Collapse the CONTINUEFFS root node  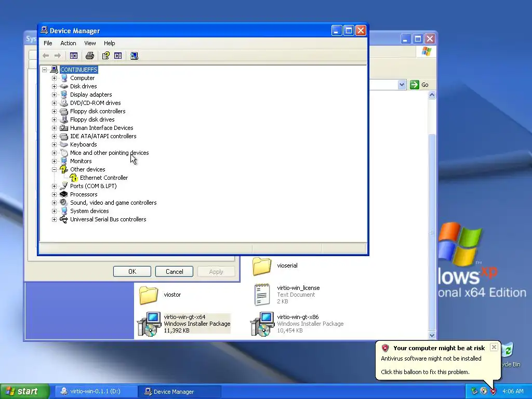tap(45, 70)
